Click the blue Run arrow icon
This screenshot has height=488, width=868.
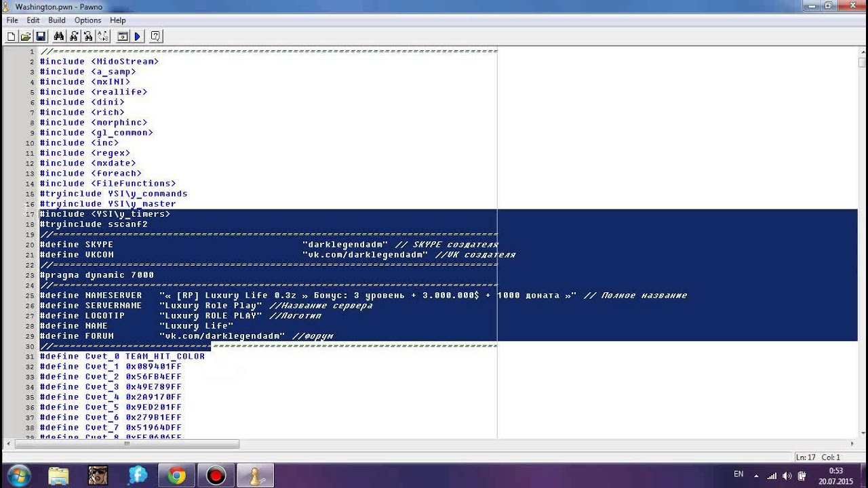pyautogui.click(x=138, y=37)
